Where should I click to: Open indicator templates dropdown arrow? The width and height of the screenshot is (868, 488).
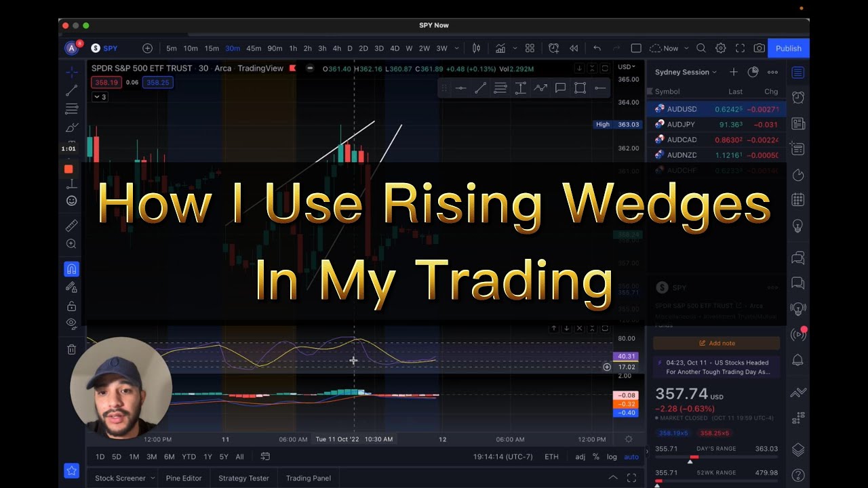[x=515, y=48]
